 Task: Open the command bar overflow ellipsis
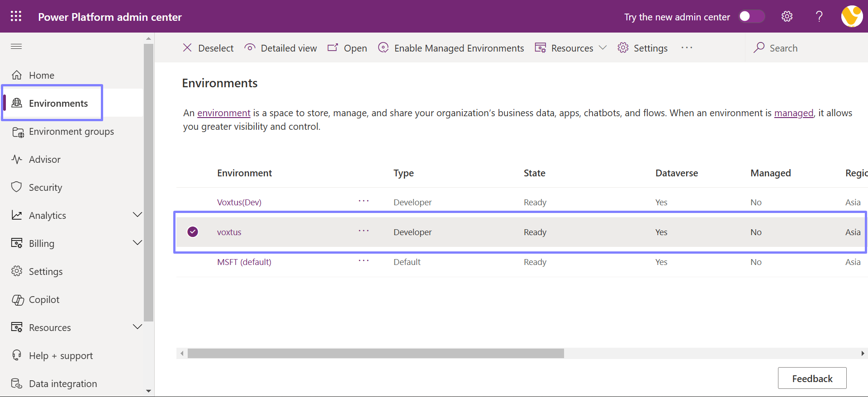click(x=687, y=47)
